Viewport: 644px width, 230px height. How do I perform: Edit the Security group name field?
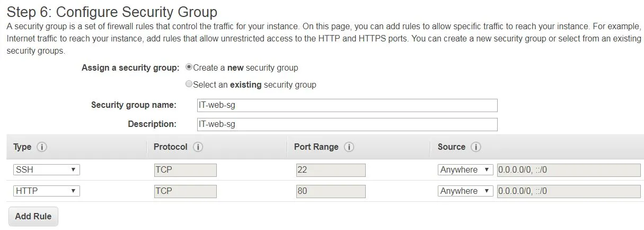[347, 105]
